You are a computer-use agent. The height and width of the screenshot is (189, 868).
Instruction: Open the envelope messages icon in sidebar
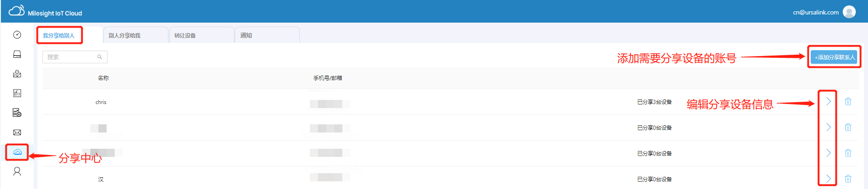tap(17, 132)
